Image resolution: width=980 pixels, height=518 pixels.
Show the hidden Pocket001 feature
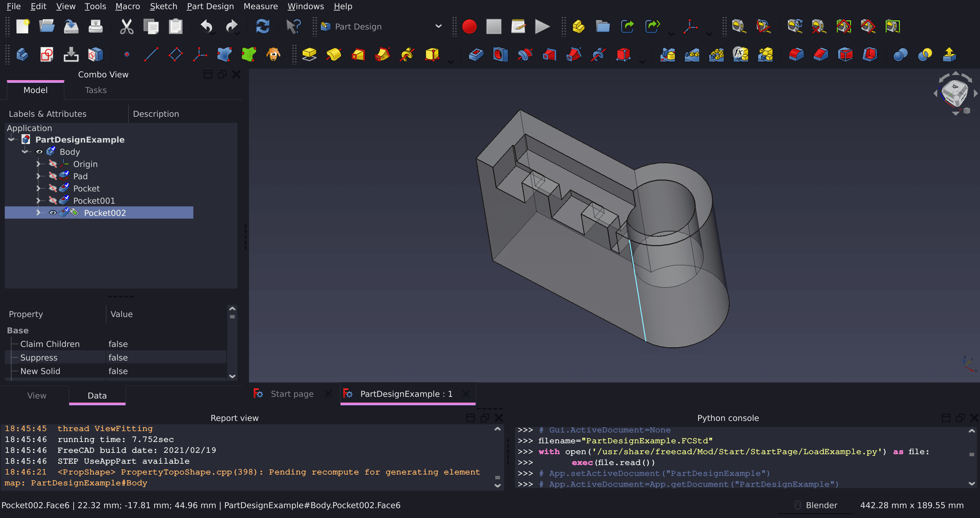coord(53,200)
